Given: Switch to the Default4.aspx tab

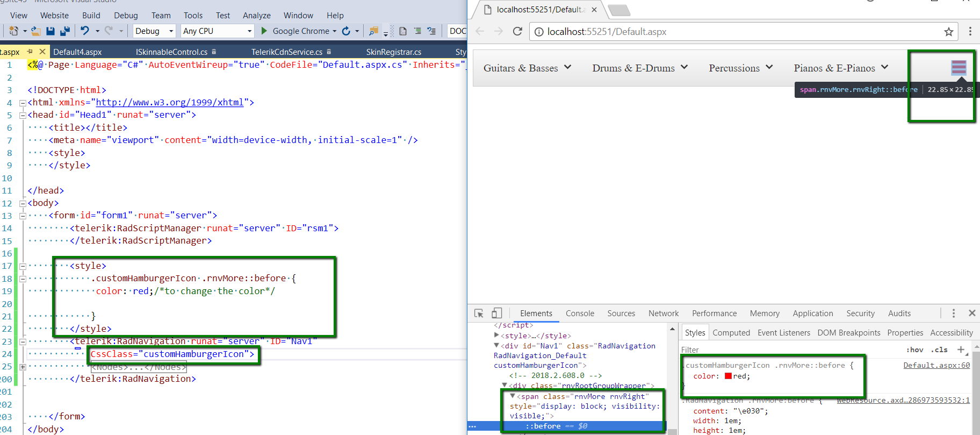Looking at the screenshot, I should point(77,52).
